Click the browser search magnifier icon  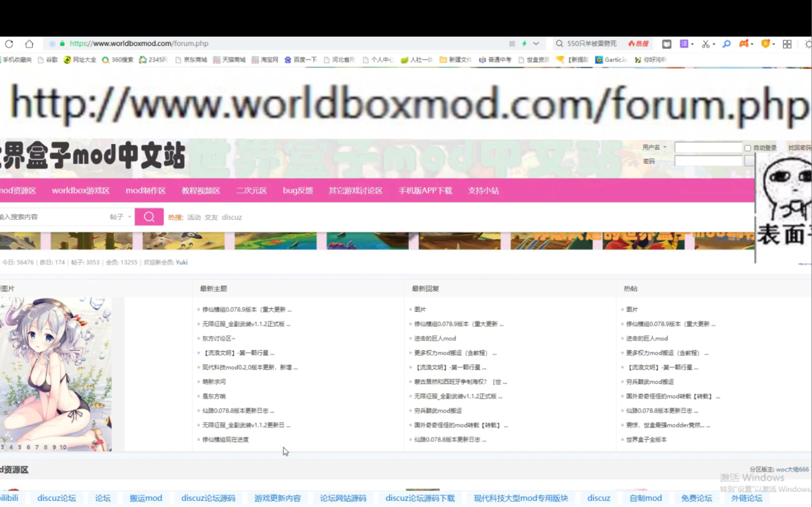pos(559,44)
